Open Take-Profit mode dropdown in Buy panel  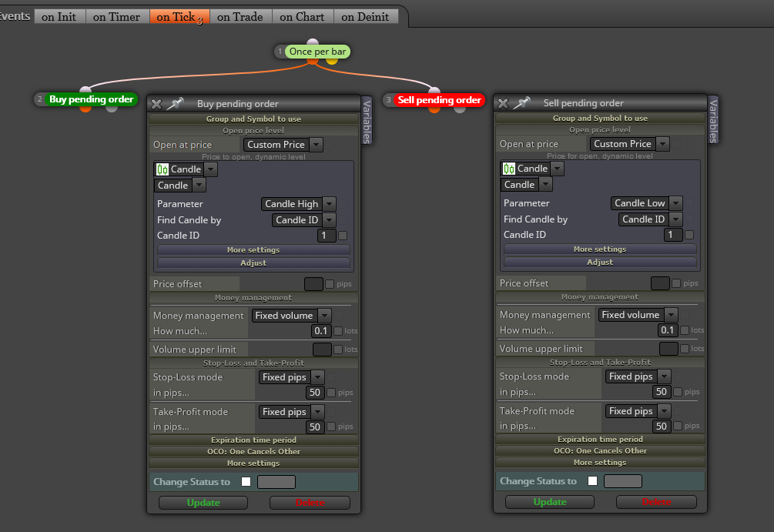[291, 412]
